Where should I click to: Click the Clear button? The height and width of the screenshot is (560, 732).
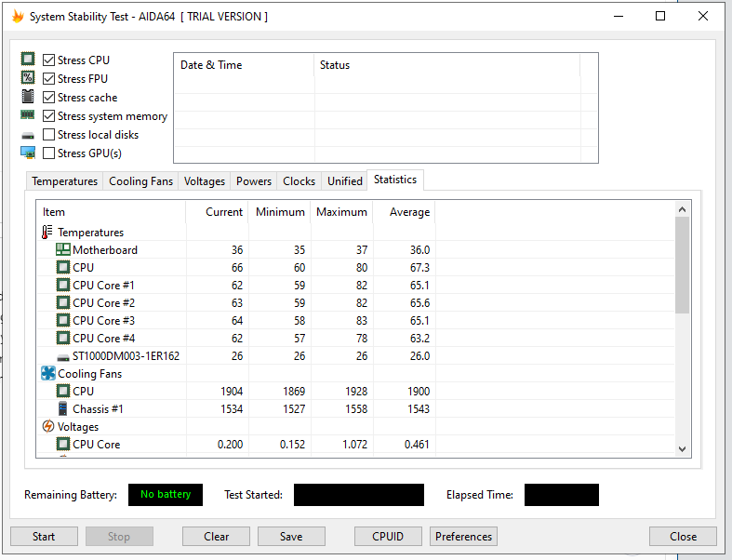[x=216, y=536]
